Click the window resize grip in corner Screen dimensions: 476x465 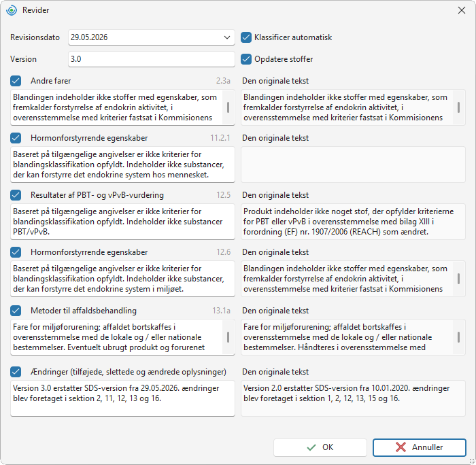coord(471,460)
